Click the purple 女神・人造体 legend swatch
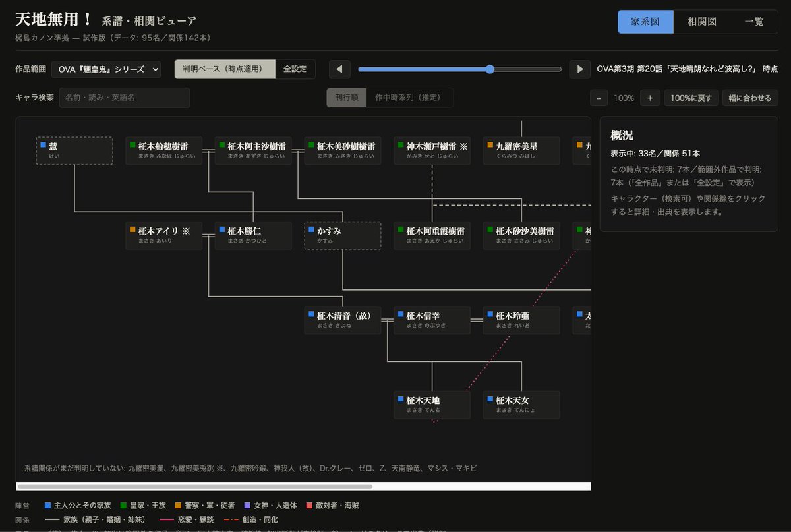 (247, 506)
